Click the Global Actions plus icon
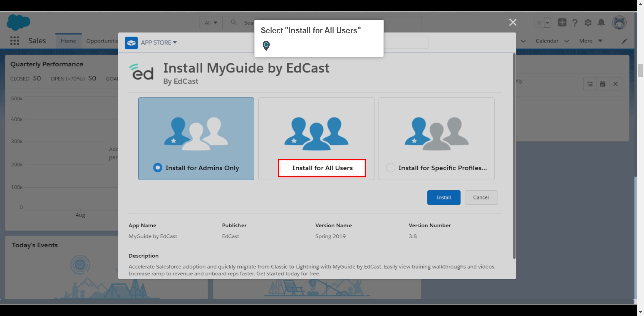 (x=562, y=22)
